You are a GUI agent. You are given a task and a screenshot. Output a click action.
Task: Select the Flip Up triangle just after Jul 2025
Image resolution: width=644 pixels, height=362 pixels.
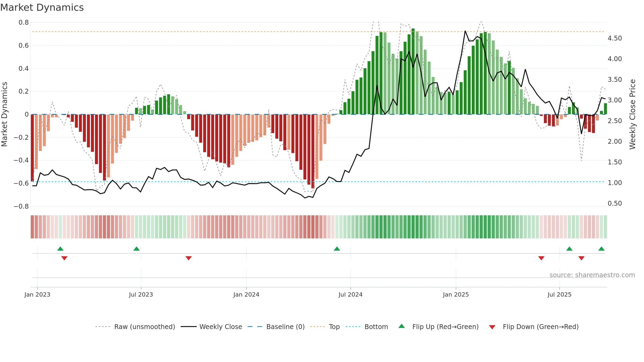pyautogui.click(x=569, y=249)
